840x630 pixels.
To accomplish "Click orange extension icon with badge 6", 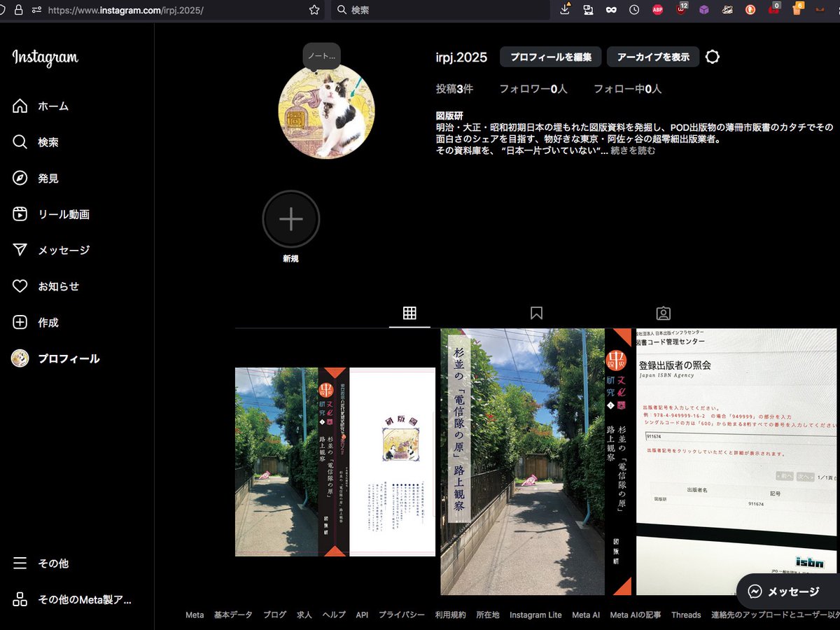I will tap(797, 9).
